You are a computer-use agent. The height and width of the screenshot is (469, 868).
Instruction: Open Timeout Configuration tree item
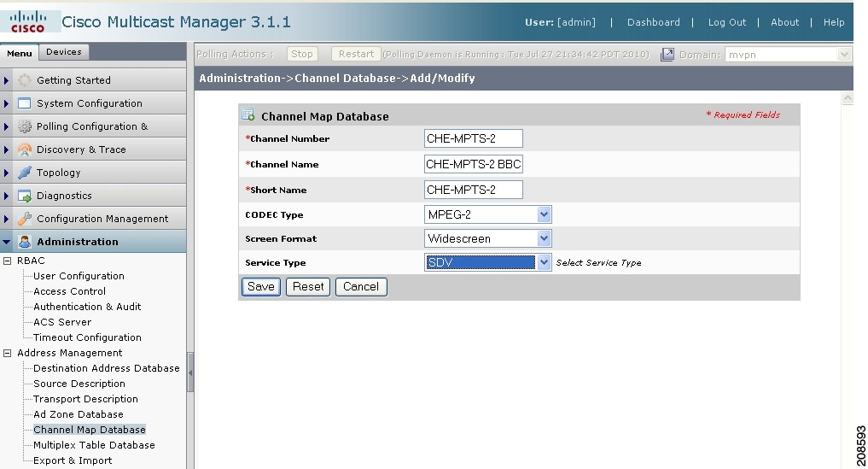(x=87, y=337)
